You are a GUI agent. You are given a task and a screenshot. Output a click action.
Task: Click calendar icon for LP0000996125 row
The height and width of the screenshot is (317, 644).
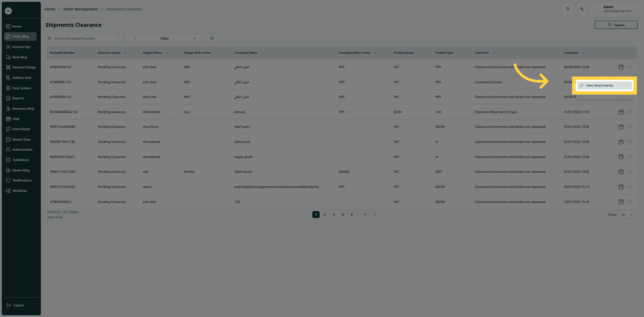click(621, 67)
